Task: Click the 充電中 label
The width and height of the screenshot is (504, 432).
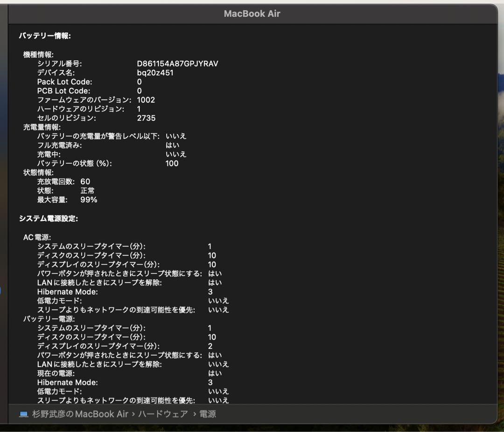Action: [49, 155]
